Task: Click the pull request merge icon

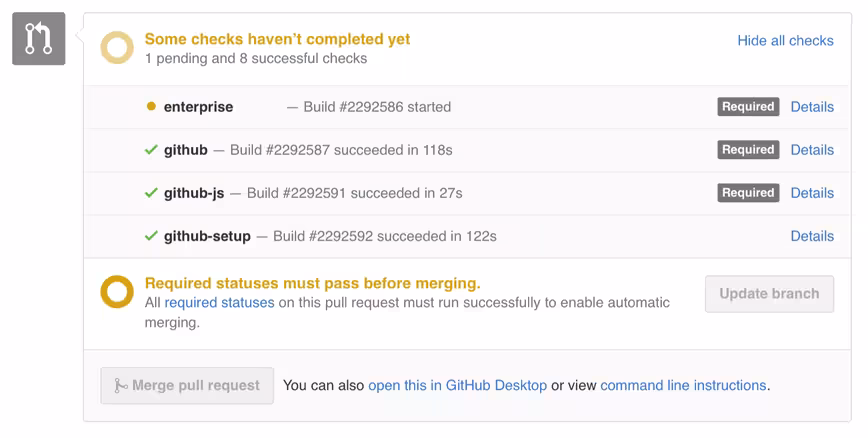Action: pyautogui.click(x=39, y=39)
